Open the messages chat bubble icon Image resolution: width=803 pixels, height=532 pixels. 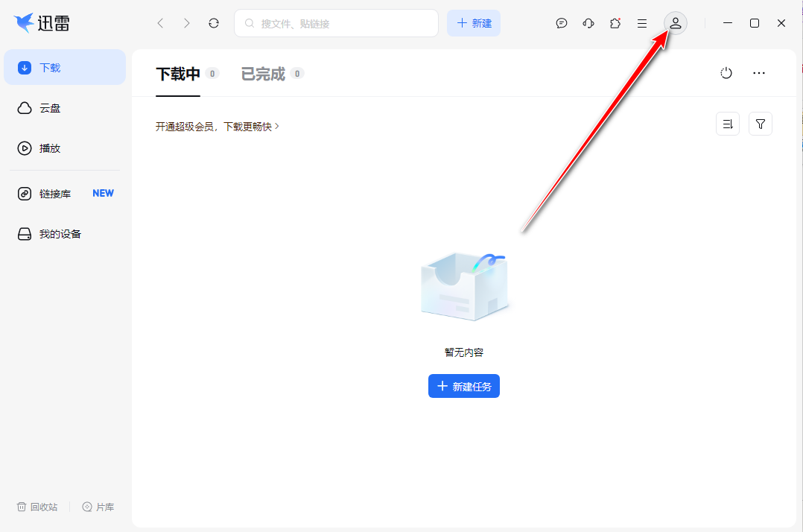(562, 23)
